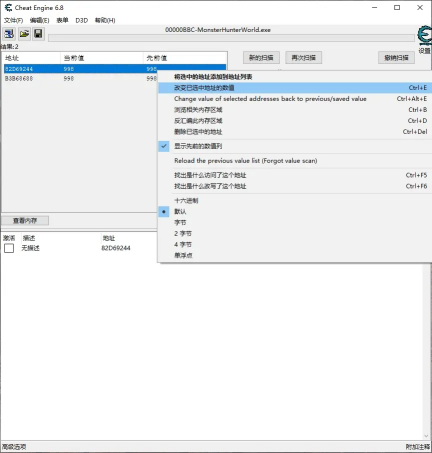Open the 帮助(H) menu
The width and height of the screenshot is (432, 453).
click(105, 20)
